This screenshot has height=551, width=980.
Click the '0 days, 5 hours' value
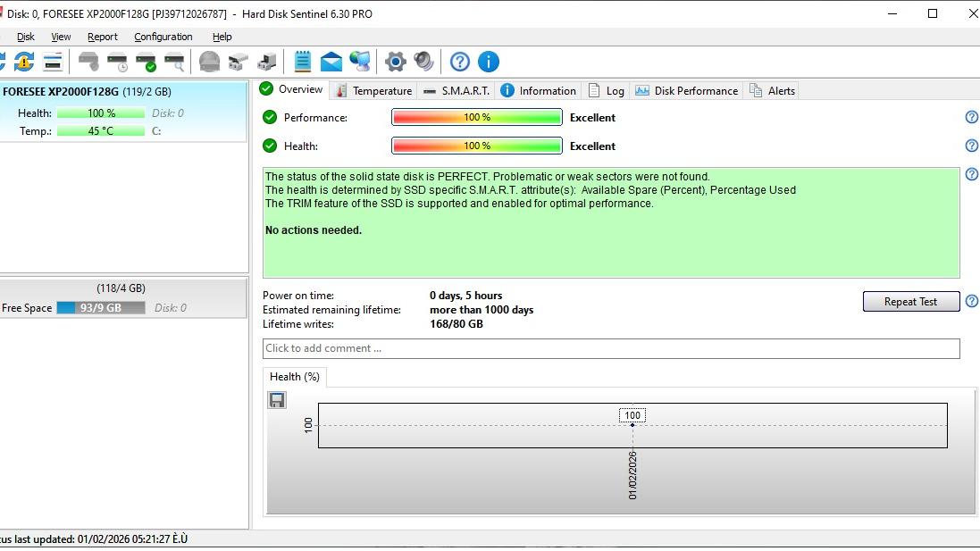point(465,296)
